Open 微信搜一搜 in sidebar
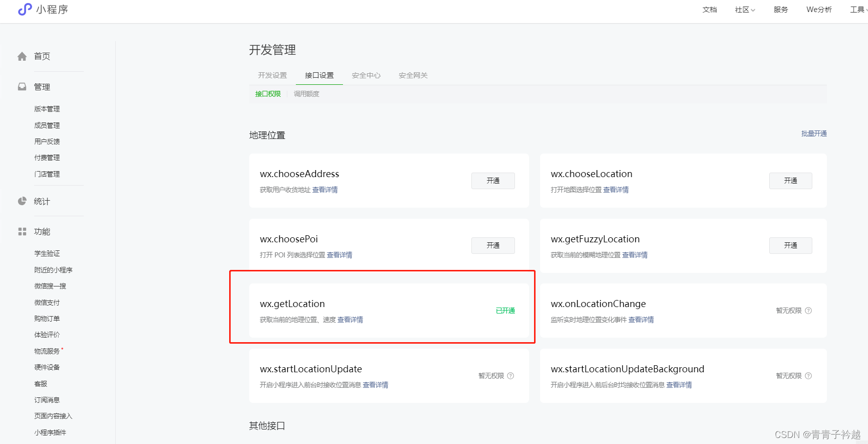Screen dimensions: 868x444 click(x=50, y=286)
